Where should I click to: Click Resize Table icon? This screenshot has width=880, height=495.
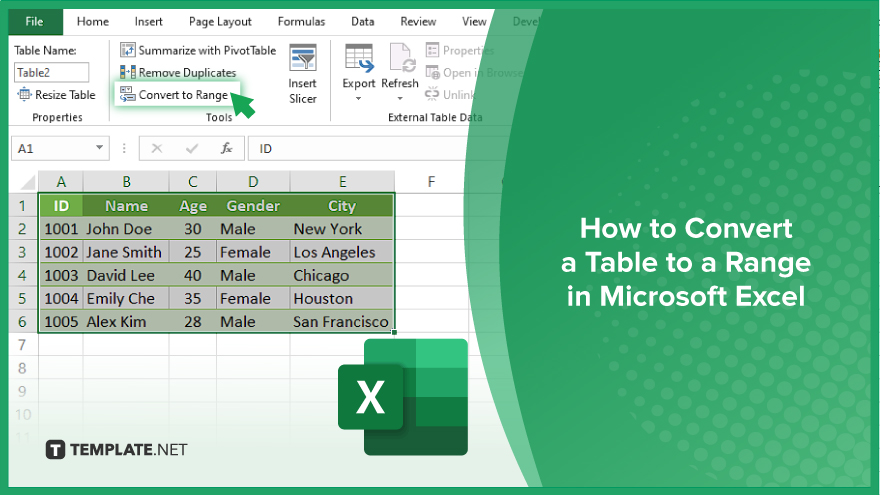(25, 94)
